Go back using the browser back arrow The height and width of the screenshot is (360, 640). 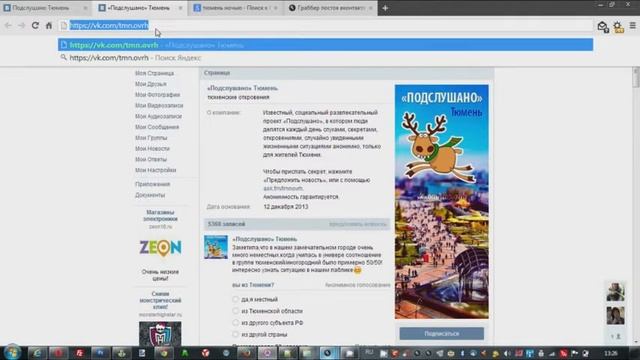pos(8,25)
